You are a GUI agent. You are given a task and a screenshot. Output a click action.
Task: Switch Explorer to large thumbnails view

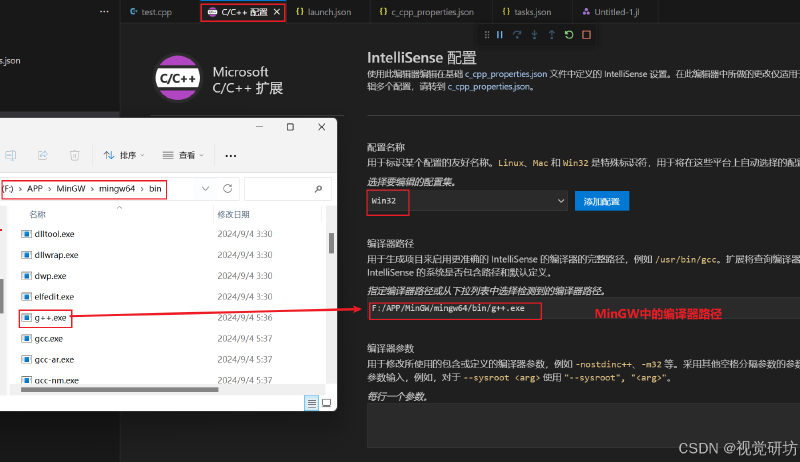(327, 403)
